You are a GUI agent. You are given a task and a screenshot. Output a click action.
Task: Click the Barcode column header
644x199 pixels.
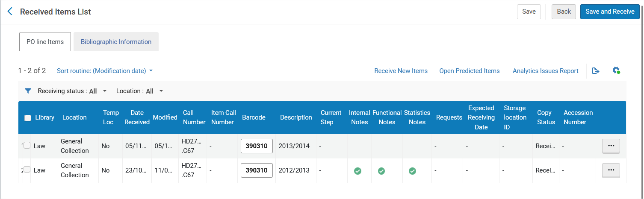click(x=254, y=117)
